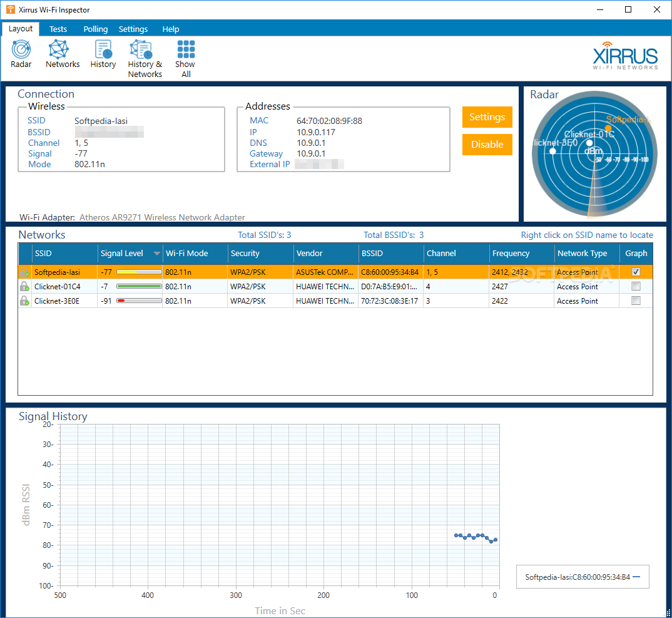
Task: Sort by Wi-Fi Mode column header
Action: (195, 254)
